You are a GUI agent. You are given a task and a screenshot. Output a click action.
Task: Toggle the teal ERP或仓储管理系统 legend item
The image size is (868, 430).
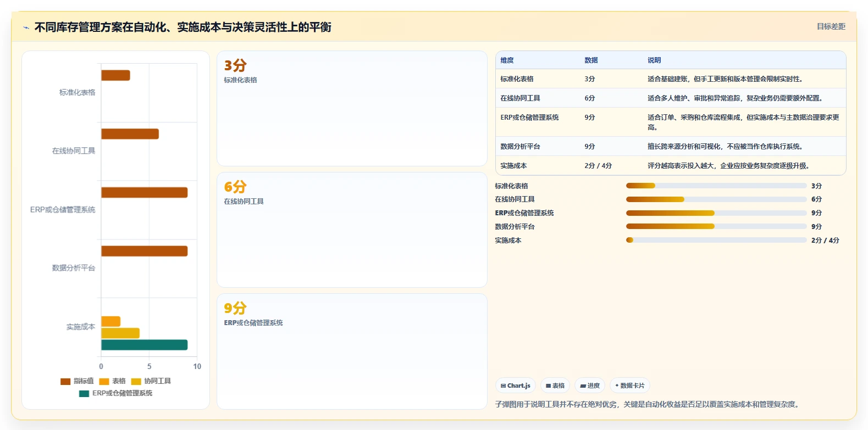[x=116, y=393]
